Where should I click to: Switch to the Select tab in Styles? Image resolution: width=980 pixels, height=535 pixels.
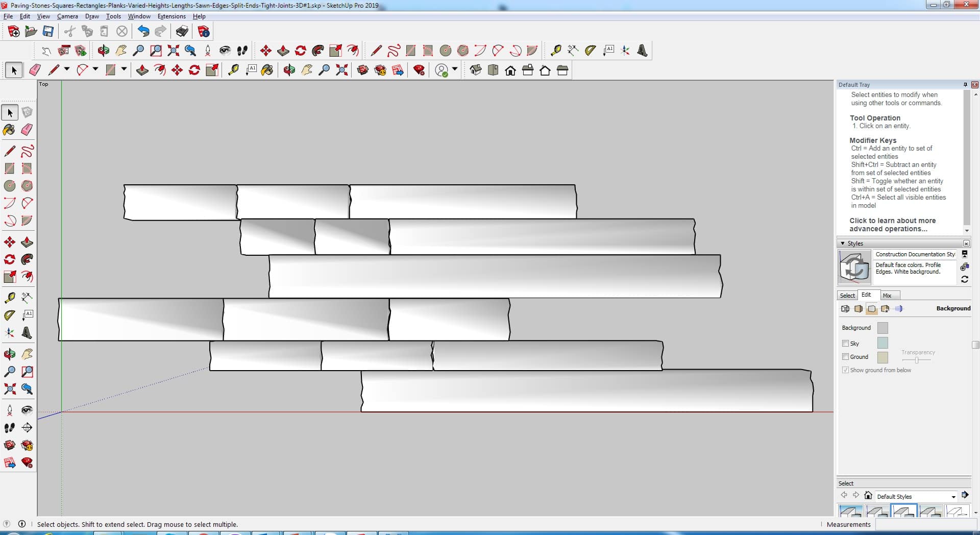point(847,296)
